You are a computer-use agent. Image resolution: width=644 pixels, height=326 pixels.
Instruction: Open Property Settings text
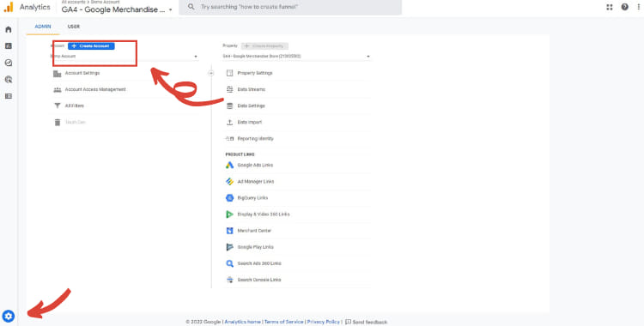click(255, 73)
